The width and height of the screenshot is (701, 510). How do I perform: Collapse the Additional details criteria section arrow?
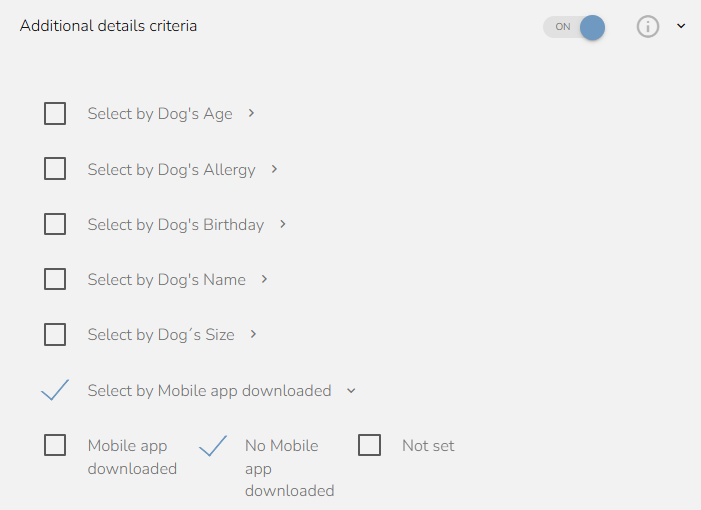(x=681, y=26)
